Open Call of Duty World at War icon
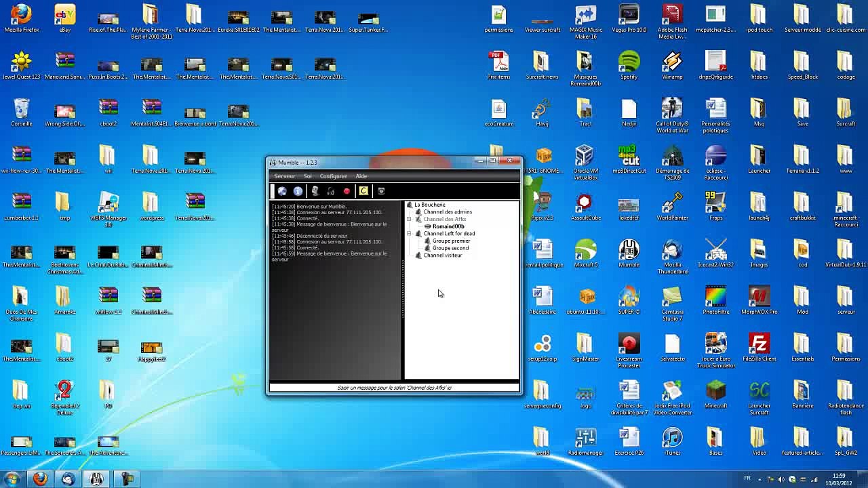 [x=672, y=116]
